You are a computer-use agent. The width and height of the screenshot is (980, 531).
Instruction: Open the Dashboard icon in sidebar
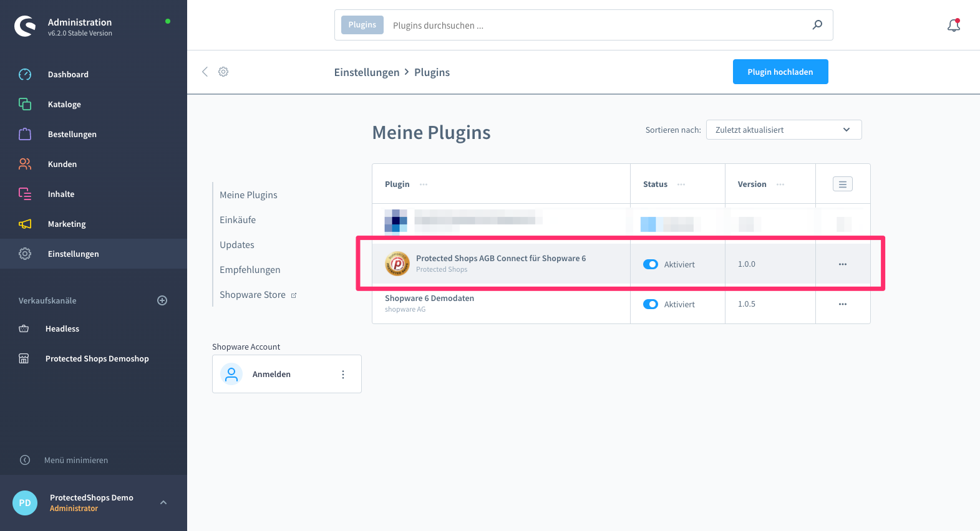click(x=25, y=74)
